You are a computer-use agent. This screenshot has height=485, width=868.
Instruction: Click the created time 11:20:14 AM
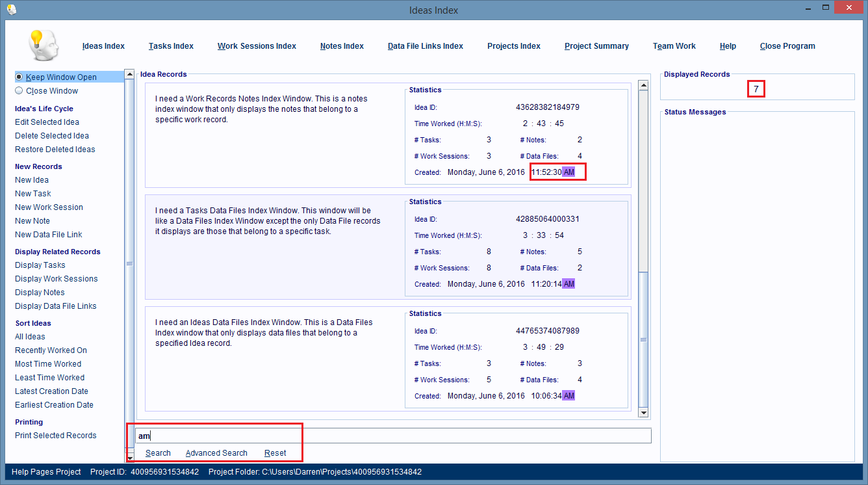[x=553, y=284]
